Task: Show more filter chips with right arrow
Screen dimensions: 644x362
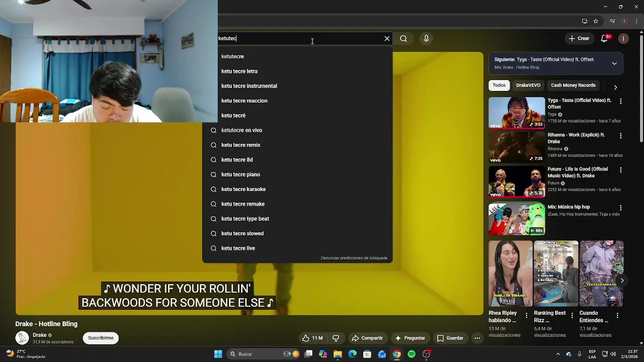Action: click(615, 87)
